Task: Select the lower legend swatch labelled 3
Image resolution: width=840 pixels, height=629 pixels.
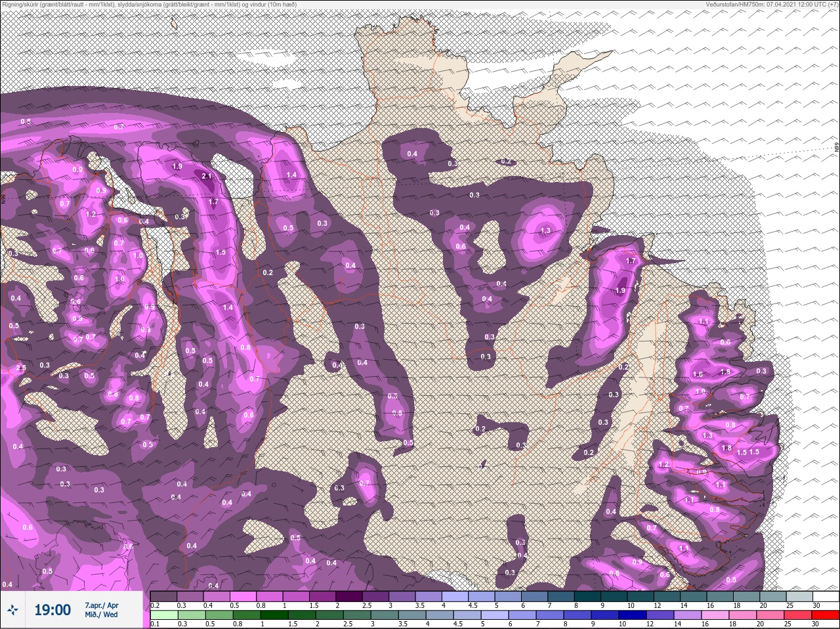Action: pyautogui.click(x=385, y=615)
